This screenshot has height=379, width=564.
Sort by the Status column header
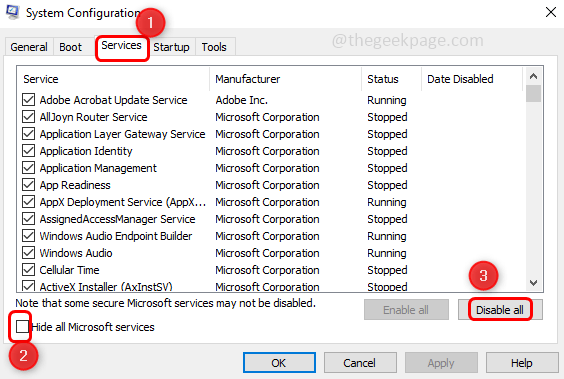click(391, 79)
